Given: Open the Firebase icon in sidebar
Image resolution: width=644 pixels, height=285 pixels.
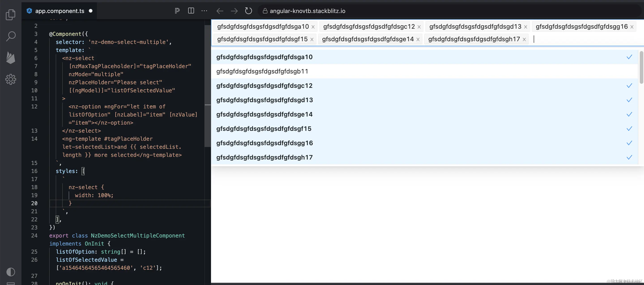Looking at the screenshot, I should tap(11, 58).
